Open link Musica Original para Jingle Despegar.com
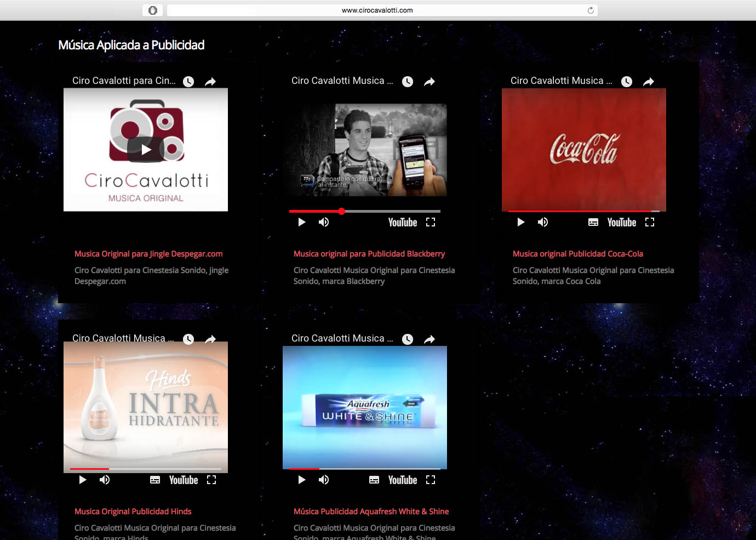The height and width of the screenshot is (540, 756). [148, 254]
